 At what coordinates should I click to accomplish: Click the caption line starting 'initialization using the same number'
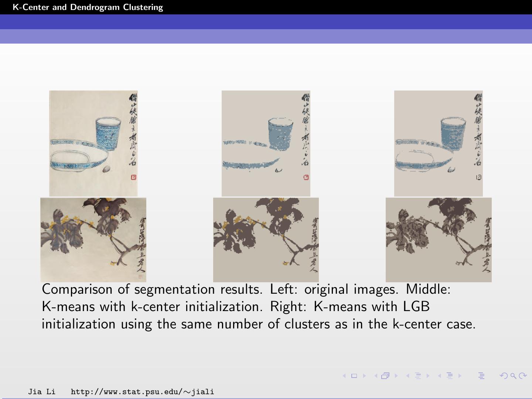pyautogui.click(x=259, y=324)
